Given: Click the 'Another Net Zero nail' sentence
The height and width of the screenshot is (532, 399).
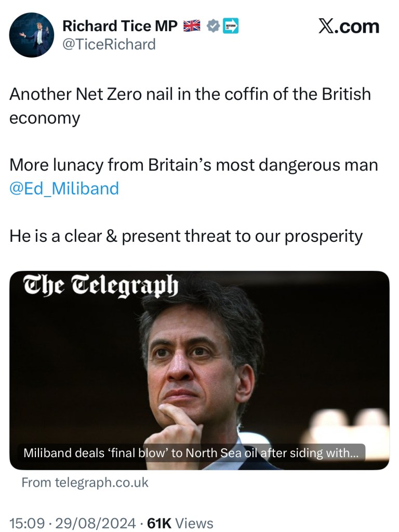Looking at the screenshot, I should click(x=190, y=94).
